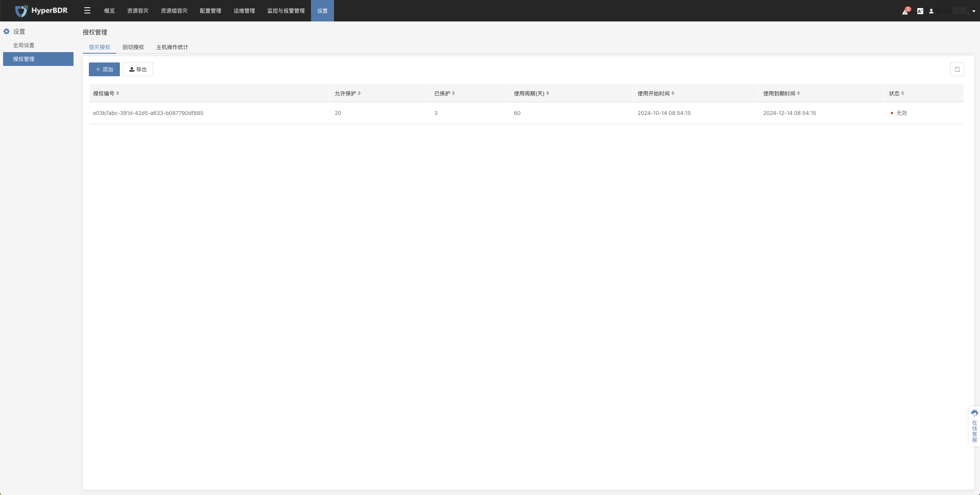Switch to the 主机操作统计 tab

(x=172, y=47)
